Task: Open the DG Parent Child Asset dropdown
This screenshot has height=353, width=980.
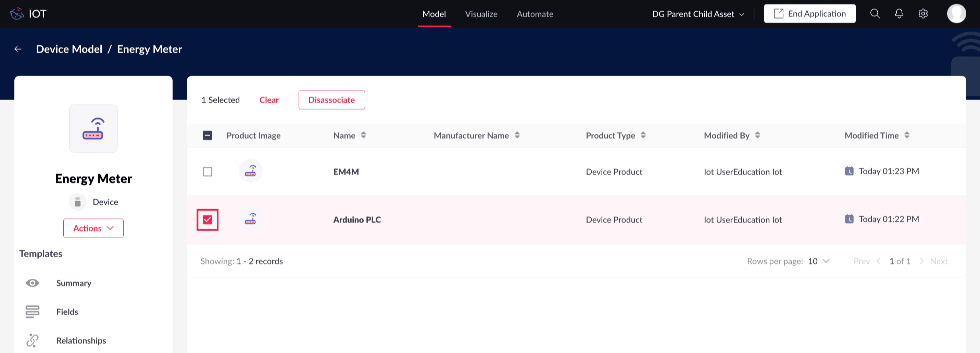Action: (x=698, y=14)
